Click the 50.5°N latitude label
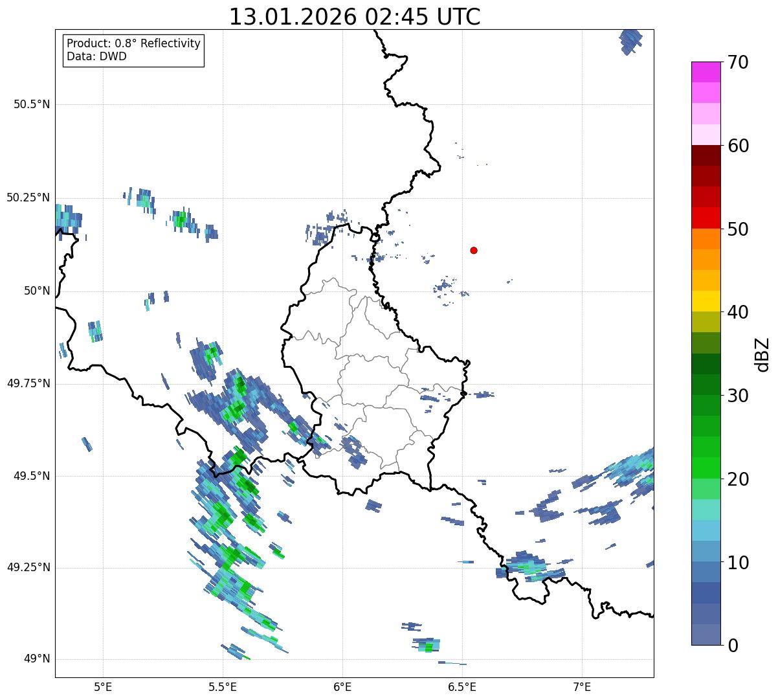The width and height of the screenshot is (778, 700). click(x=32, y=104)
